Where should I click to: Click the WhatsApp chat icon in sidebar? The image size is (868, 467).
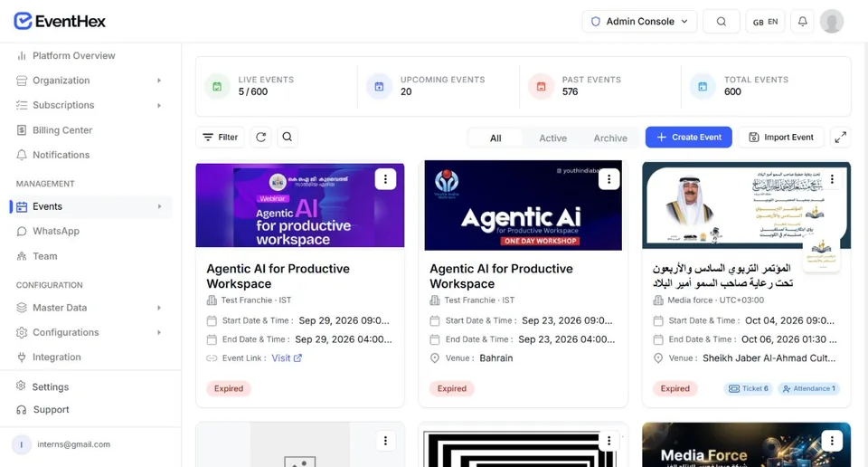point(22,231)
